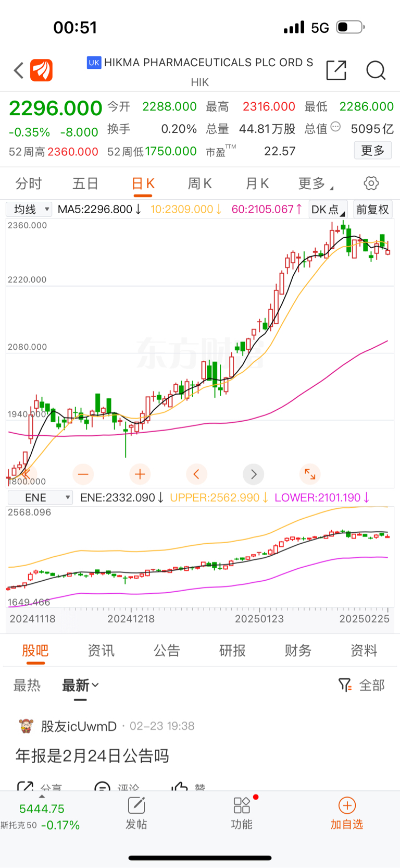Image resolution: width=400 pixels, height=868 pixels.
Task: Open the 研报 research reports tab
Action: tap(232, 651)
